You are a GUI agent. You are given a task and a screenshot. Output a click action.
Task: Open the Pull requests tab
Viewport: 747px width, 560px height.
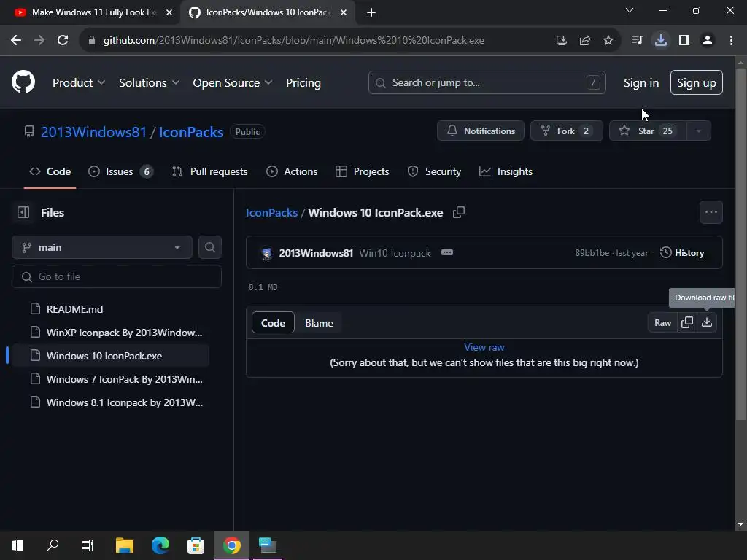[x=209, y=171]
